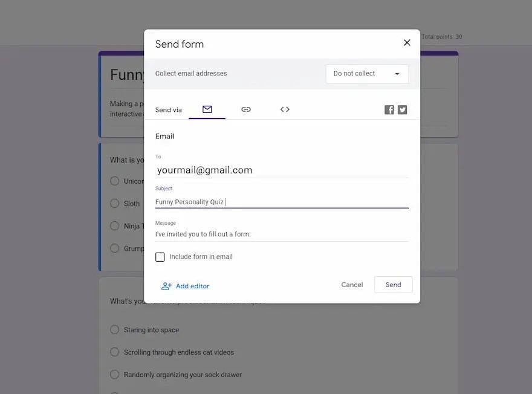Share the form via Twitter icon
This screenshot has width=532, height=394.
[x=402, y=109]
